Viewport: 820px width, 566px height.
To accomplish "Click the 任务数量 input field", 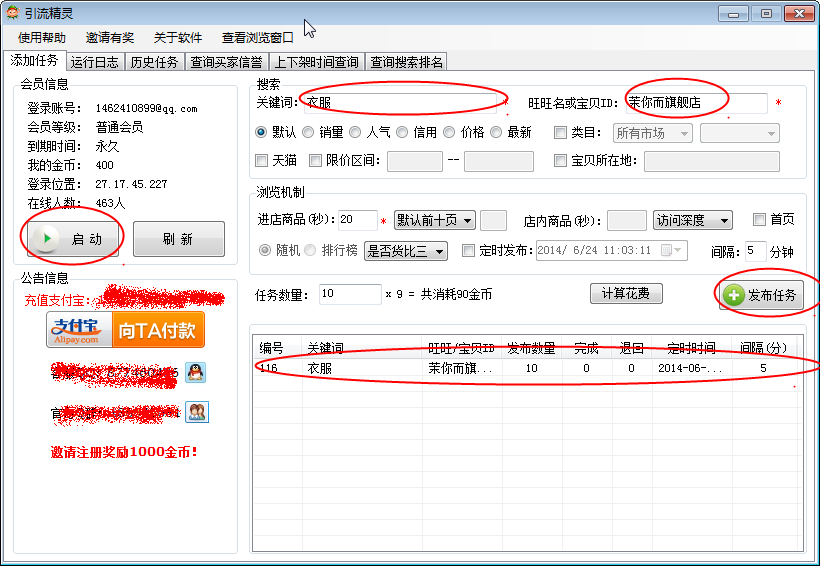I will (350, 294).
